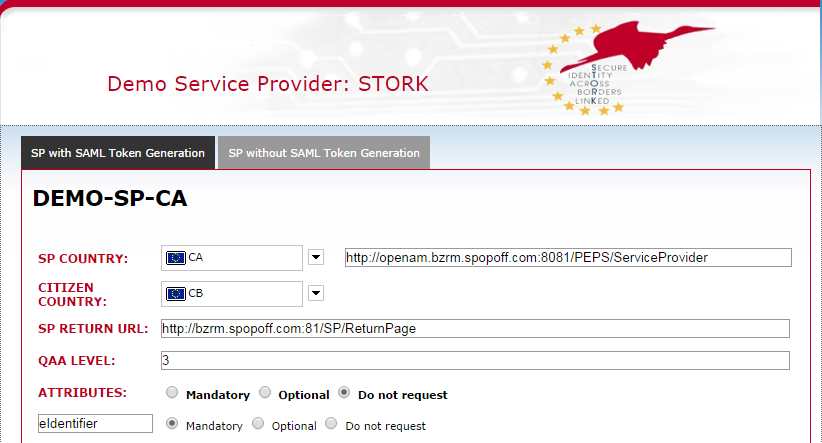Viewport: 822px width, 443px height.
Task: Select Mandatory for all attributes
Action: (172, 392)
